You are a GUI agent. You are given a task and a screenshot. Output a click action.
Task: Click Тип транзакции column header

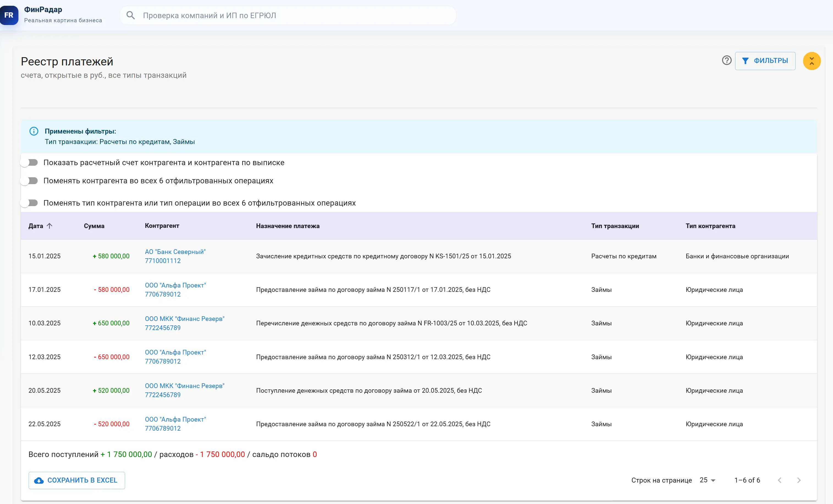(615, 226)
